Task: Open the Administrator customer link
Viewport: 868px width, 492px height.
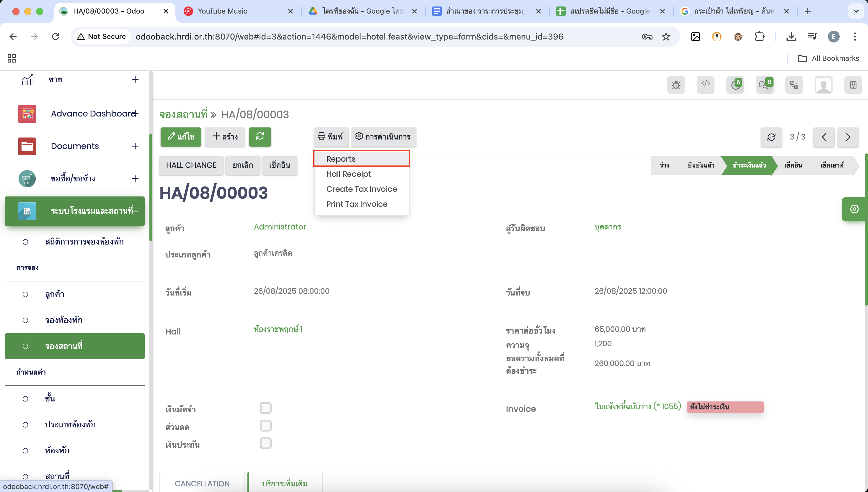Action: 280,227
